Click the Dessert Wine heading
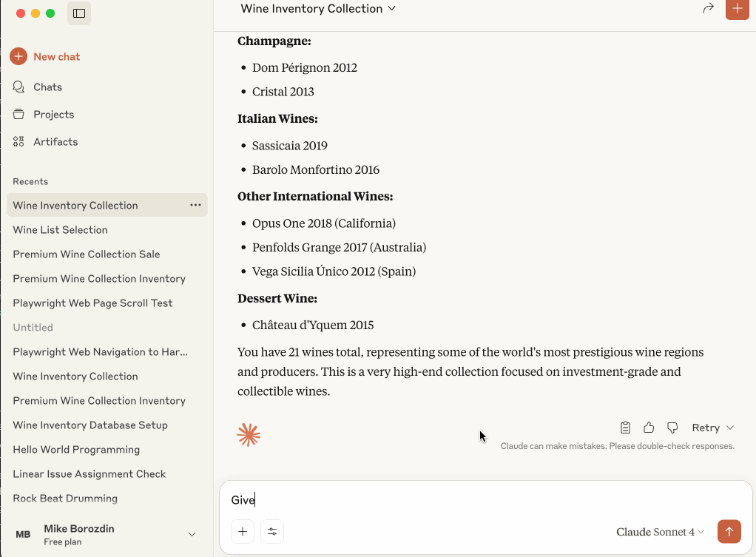The height and width of the screenshot is (557, 756). pos(277,299)
